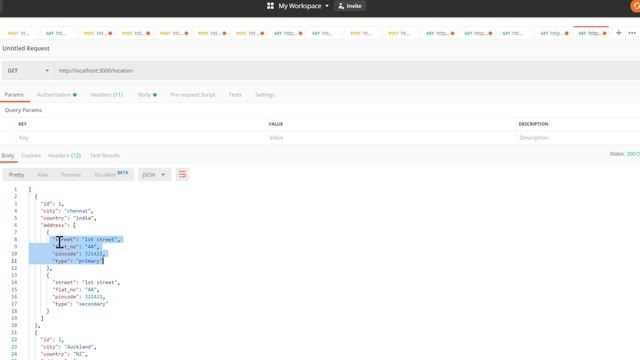The width and height of the screenshot is (640, 360).
Task: Open the Authorization tab
Action: click(x=56, y=95)
